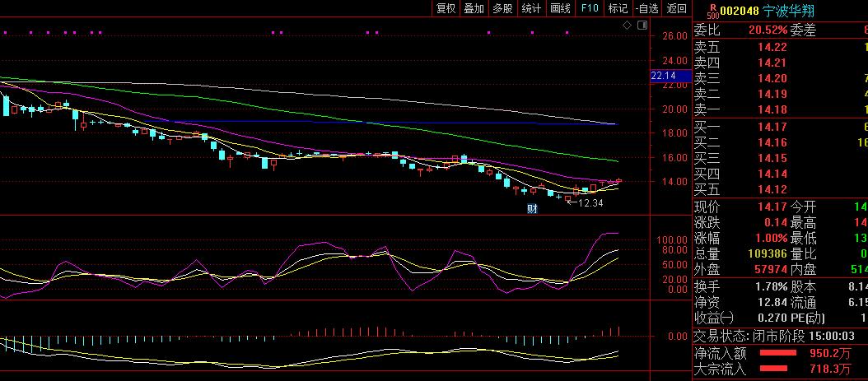Open the 多股 multi-stock view
The width and height of the screenshot is (868, 381).
pos(502,8)
